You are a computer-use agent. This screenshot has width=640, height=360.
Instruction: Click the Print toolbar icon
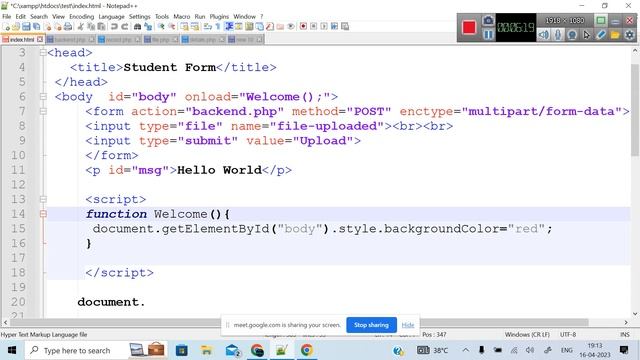[68, 27]
